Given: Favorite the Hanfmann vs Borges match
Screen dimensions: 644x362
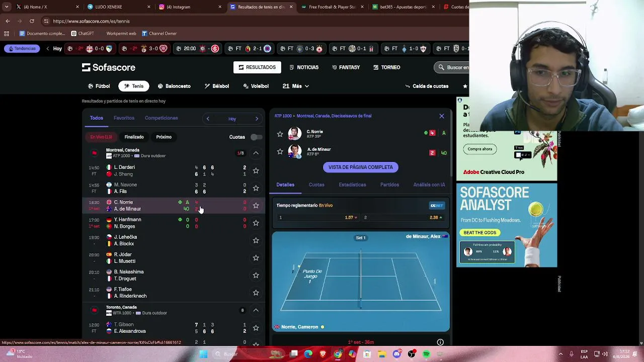Looking at the screenshot, I should 256,223.
